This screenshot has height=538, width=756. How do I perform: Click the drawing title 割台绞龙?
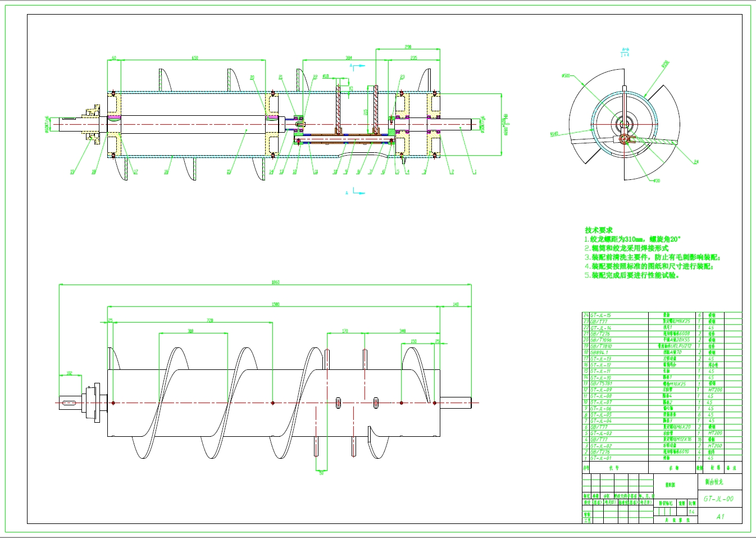(714, 482)
